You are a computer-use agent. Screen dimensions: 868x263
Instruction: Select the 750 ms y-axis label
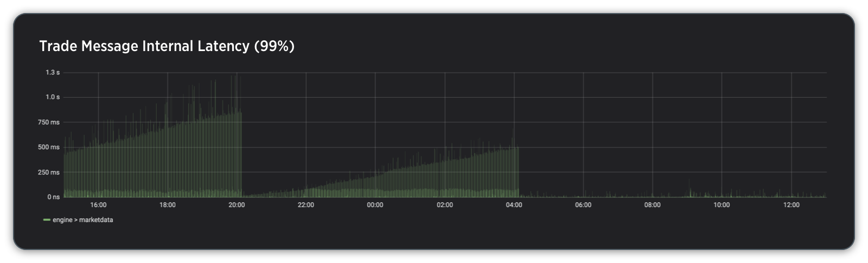click(x=48, y=122)
